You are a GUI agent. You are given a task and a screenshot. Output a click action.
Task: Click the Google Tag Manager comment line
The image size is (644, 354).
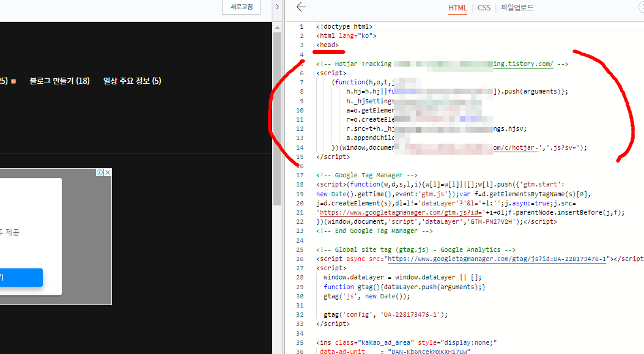click(x=367, y=175)
